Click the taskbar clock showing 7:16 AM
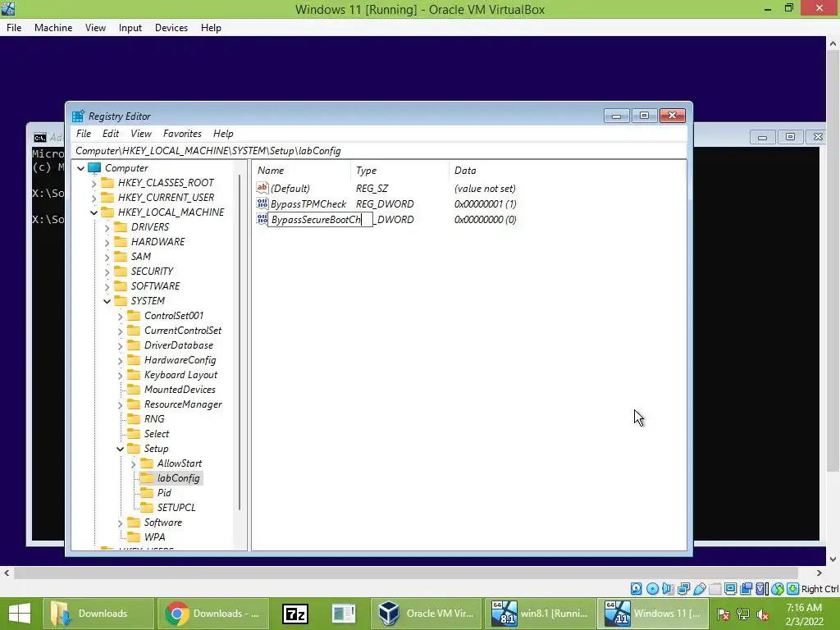The image size is (840, 630). pos(804,608)
